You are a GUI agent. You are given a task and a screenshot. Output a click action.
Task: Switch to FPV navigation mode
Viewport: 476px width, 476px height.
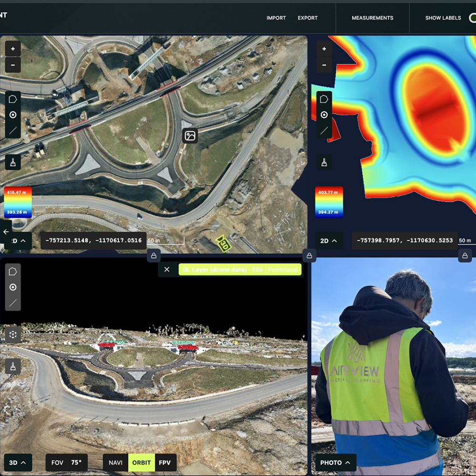(x=165, y=463)
